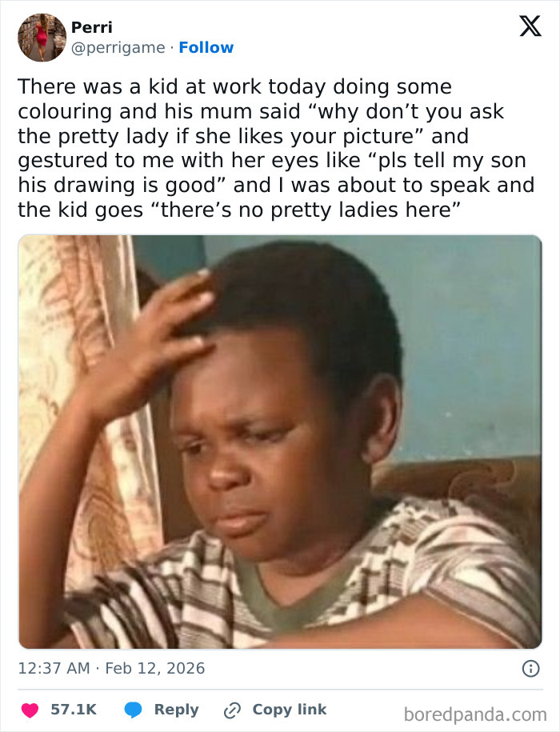Open the 12:37 AM timestamp
This screenshot has width=560, height=732.
[x=54, y=668]
